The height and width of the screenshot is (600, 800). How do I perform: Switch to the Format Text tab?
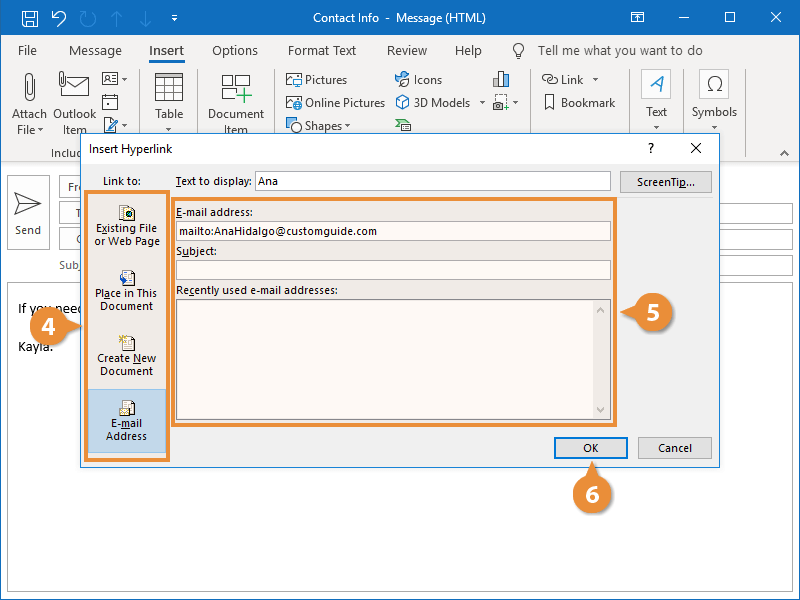pyautogui.click(x=322, y=51)
